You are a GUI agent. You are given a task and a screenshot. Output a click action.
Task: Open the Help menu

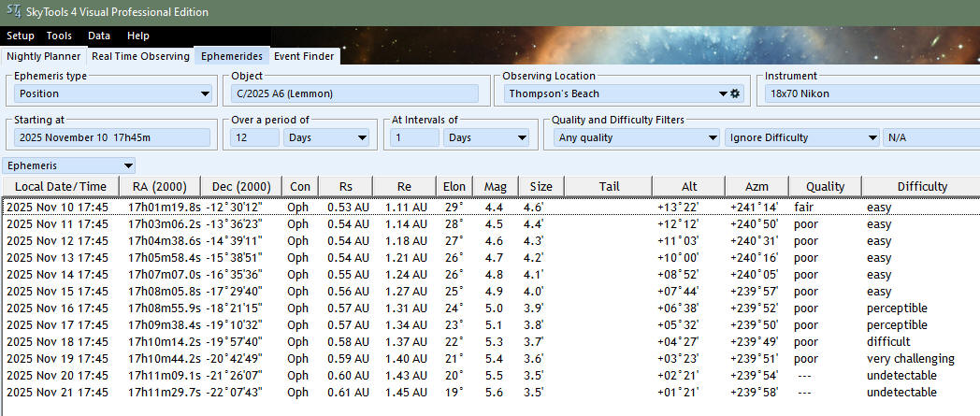pyautogui.click(x=138, y=36)
